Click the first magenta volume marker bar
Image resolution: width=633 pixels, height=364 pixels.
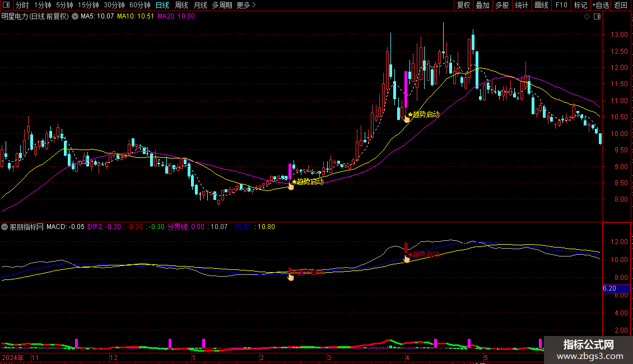pyautogui.click(x=76, y=343)
